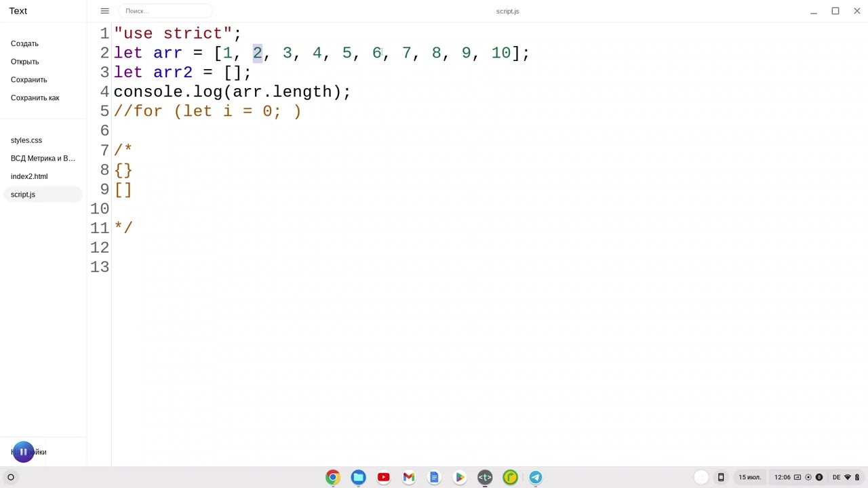This screenshot has width=868, height=488.
Task: Click the script.js window title
Action: (x=508, y=11)
